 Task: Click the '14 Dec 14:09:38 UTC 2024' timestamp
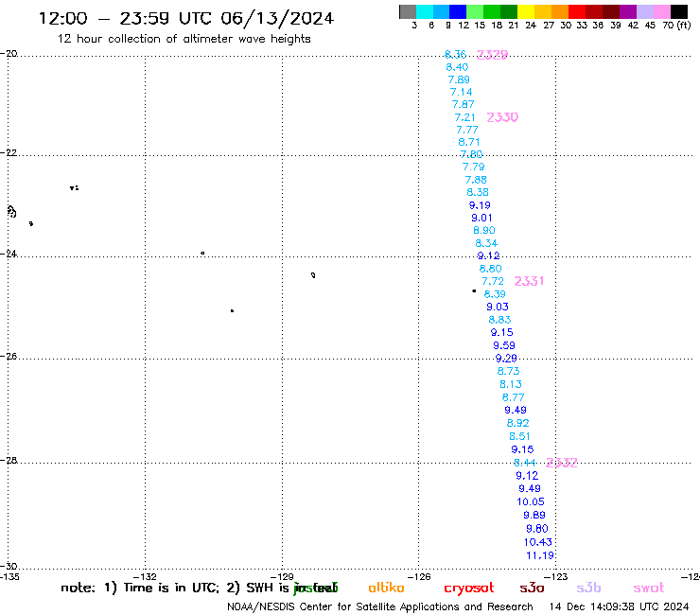coord(619,606)
